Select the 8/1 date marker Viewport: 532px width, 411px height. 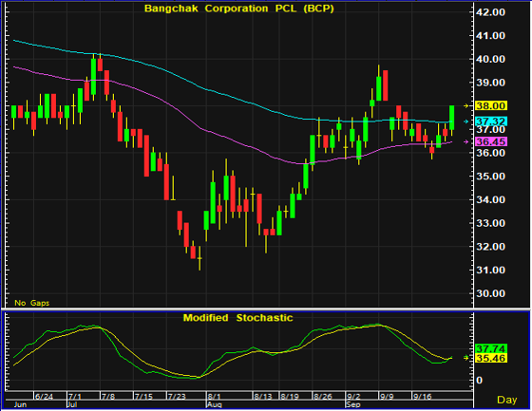pos(214,397)
